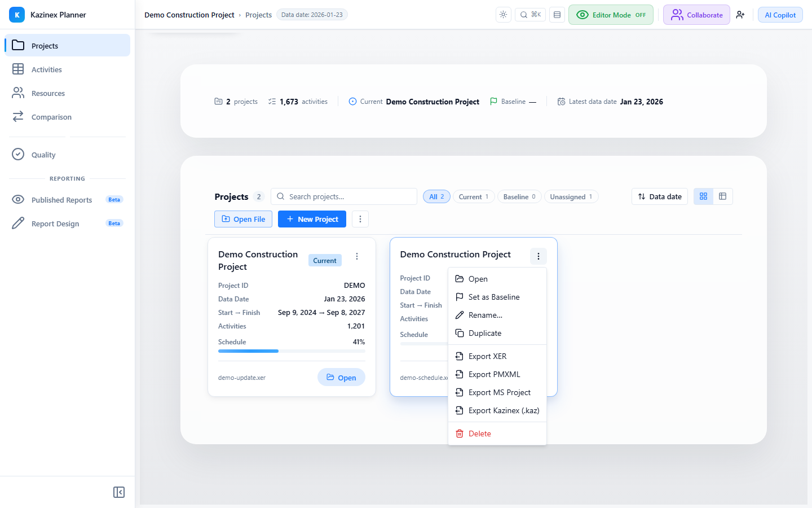Toggle light/dark theme sun icon

tap(504, 15)
